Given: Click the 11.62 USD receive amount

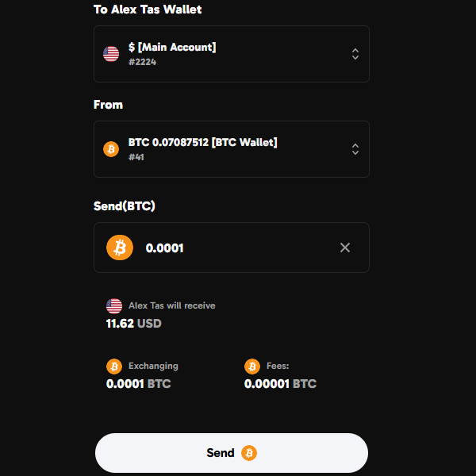Looking at the screenshot, I should click(x=133, y=324).
